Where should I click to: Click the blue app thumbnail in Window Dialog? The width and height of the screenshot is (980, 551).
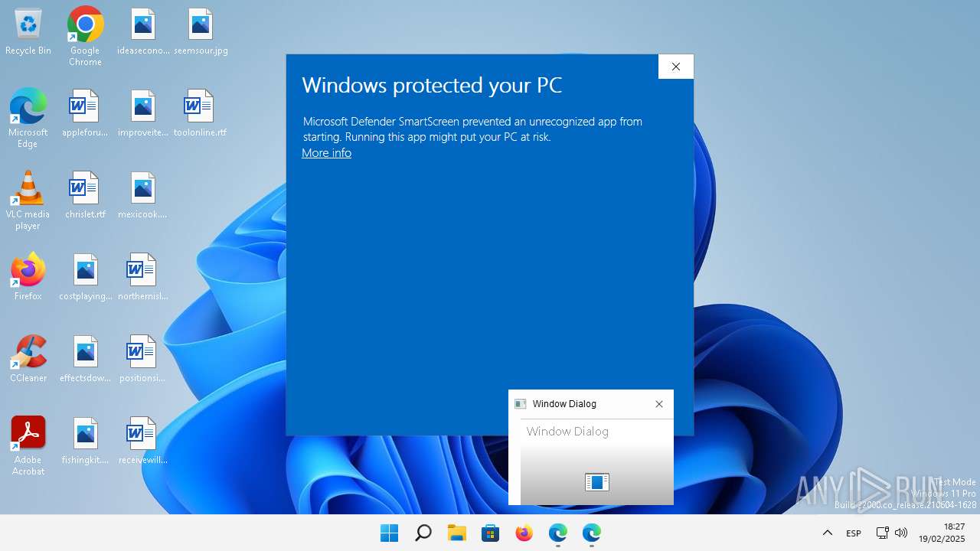point(597,481)
